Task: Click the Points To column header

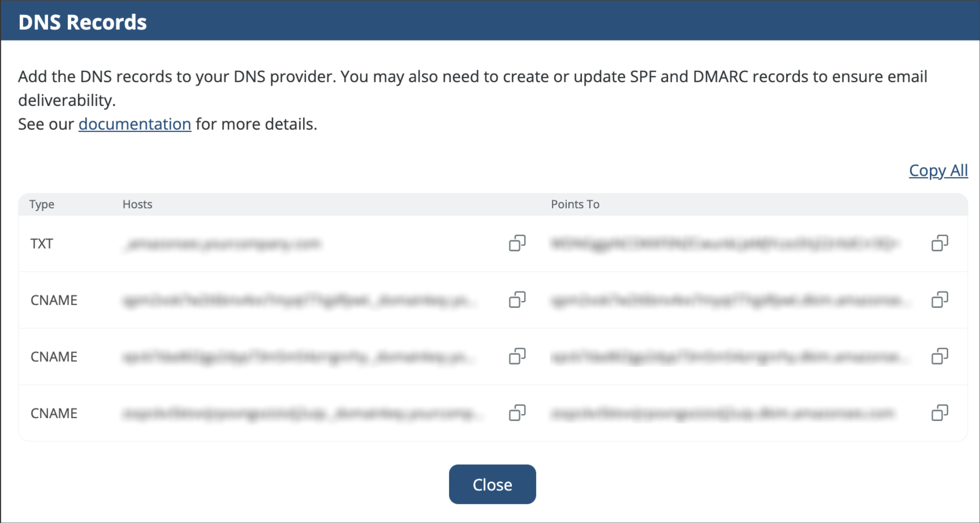Action: (x=575, y=204)
